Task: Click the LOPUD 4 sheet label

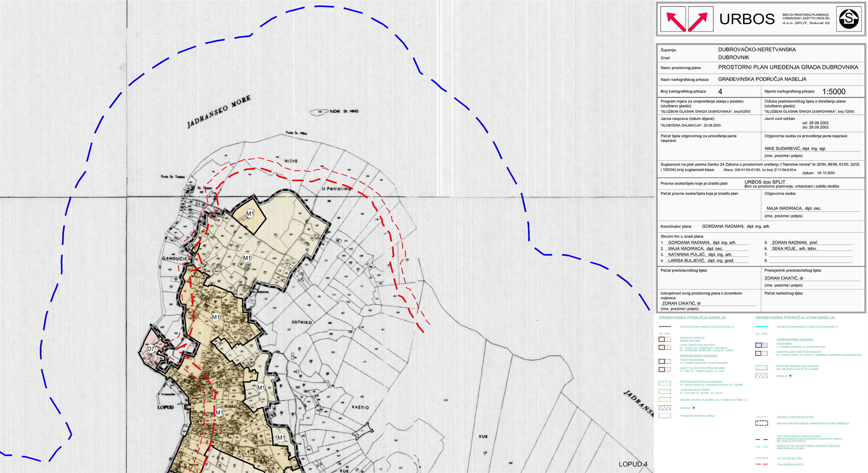Action: [x=633, y=464]
